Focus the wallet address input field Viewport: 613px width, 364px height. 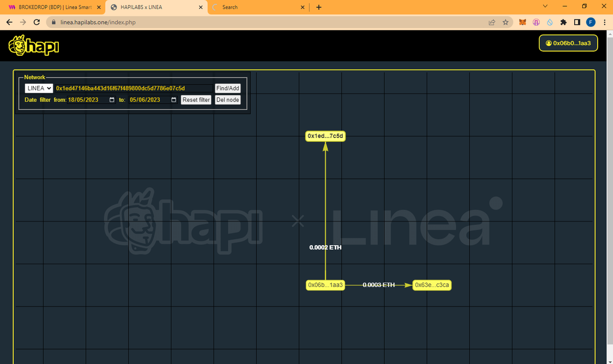(x=134, y=88)
